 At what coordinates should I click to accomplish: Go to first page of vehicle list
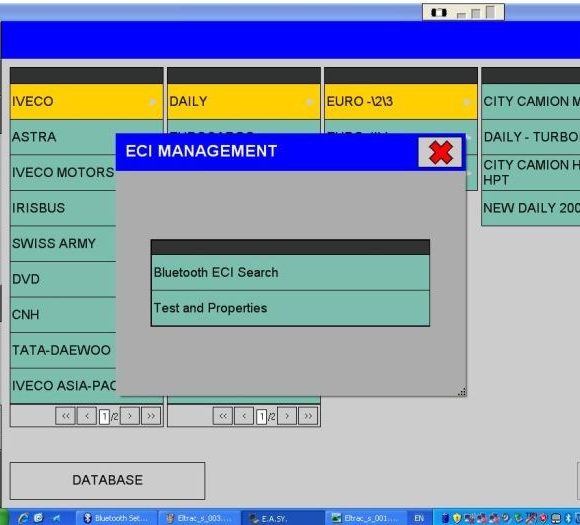click(x=223, y=416)
